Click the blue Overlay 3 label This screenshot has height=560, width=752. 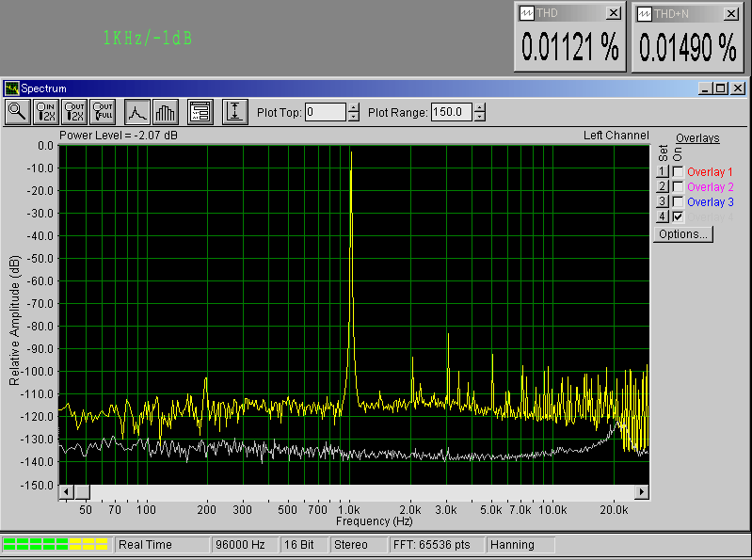(x=711, y=201)
